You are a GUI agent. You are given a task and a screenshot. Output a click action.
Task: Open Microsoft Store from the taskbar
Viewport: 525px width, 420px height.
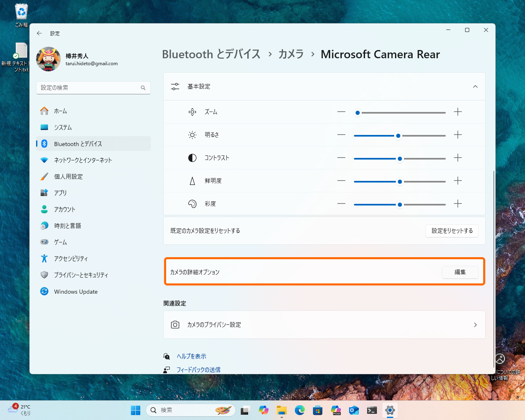(317, 410)
